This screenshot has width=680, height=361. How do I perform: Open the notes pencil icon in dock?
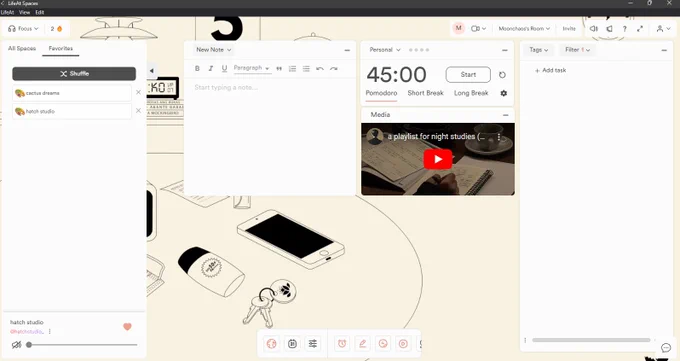pyautogui.click(x=363, y=344)
